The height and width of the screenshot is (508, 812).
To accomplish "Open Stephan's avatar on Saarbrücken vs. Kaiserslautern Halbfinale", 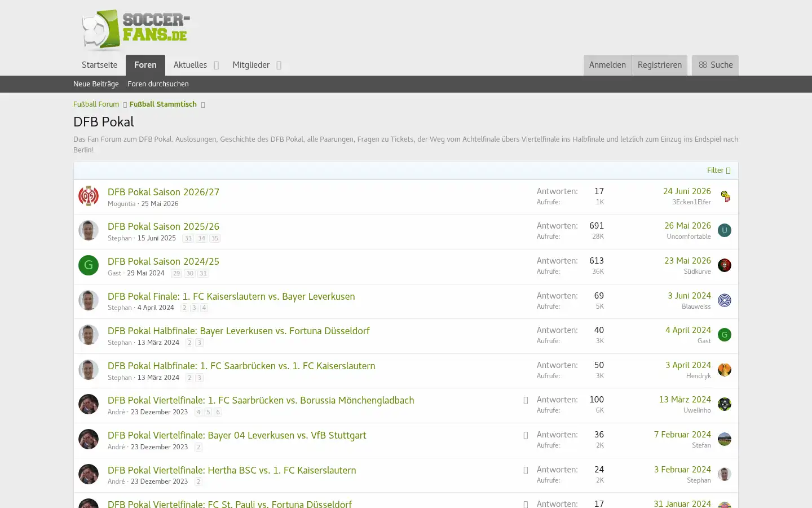I will pyautogui.click(x=89, y=370).
